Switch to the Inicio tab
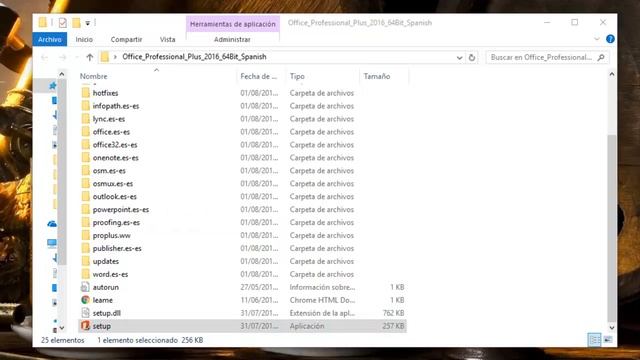This screenshot has height=360, width=640. (84, 39)
